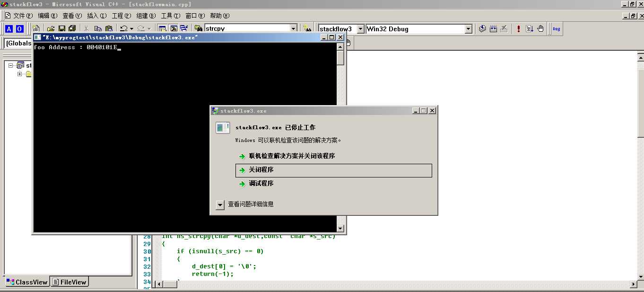Switch to the ClassView tab
The width and height of the screenshot is (644, 292).
coord(27,282)
